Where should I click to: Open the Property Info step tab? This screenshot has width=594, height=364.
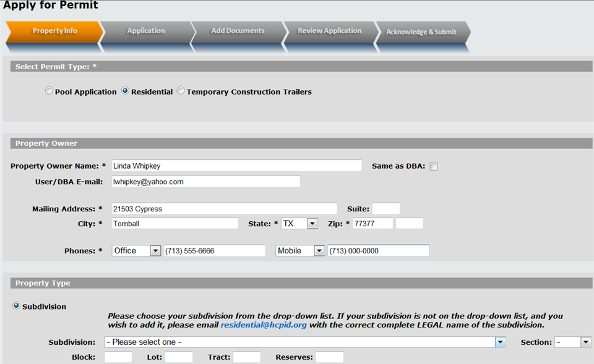[54, 32]
